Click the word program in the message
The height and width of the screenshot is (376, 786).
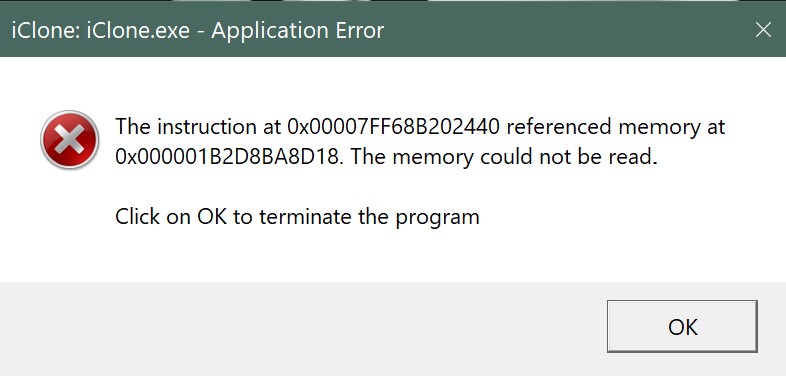click(438, 218)
